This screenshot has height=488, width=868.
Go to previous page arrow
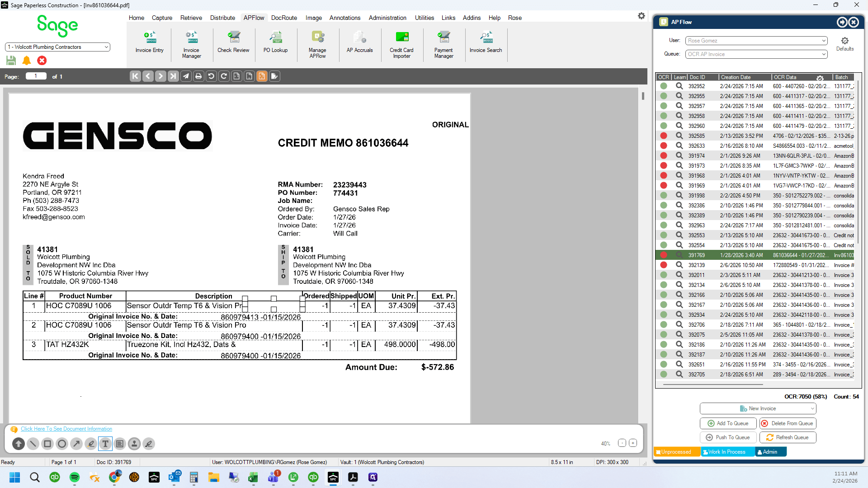pyautogui.click(x=148, y=76)
